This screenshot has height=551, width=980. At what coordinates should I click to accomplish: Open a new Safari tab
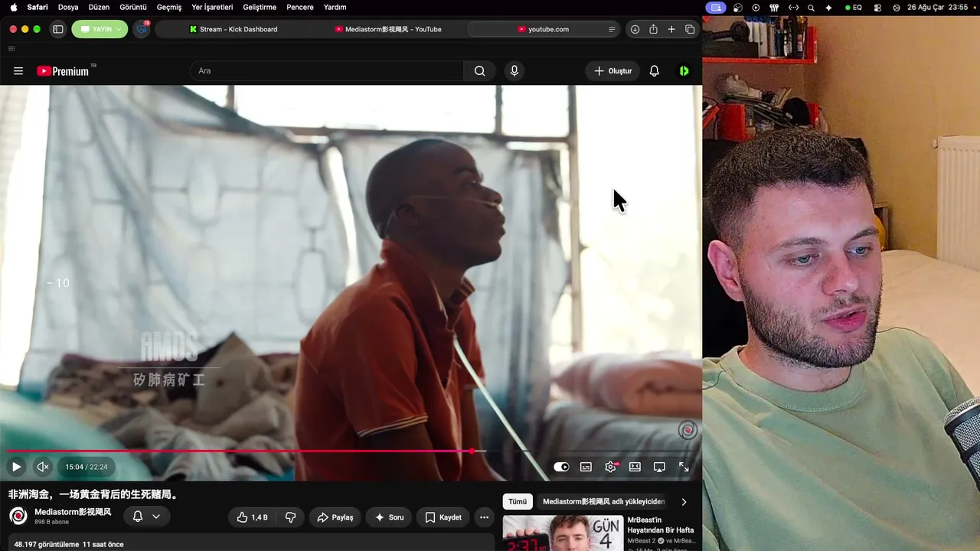[x=671, y=29]
